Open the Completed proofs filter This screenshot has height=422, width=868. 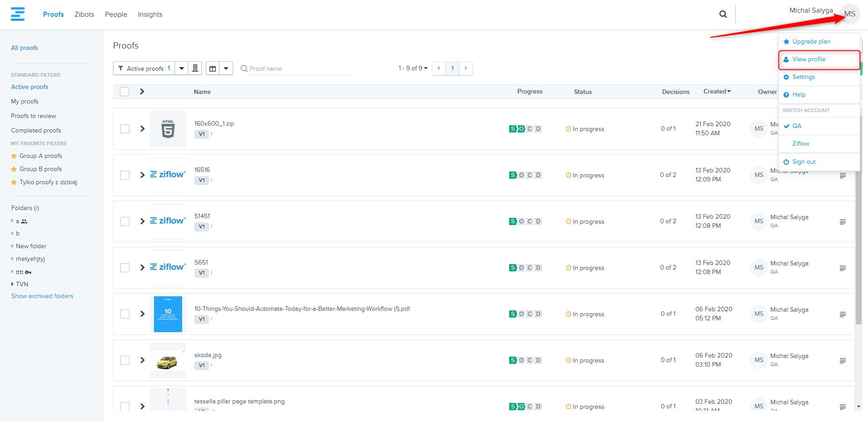[36, 130]
